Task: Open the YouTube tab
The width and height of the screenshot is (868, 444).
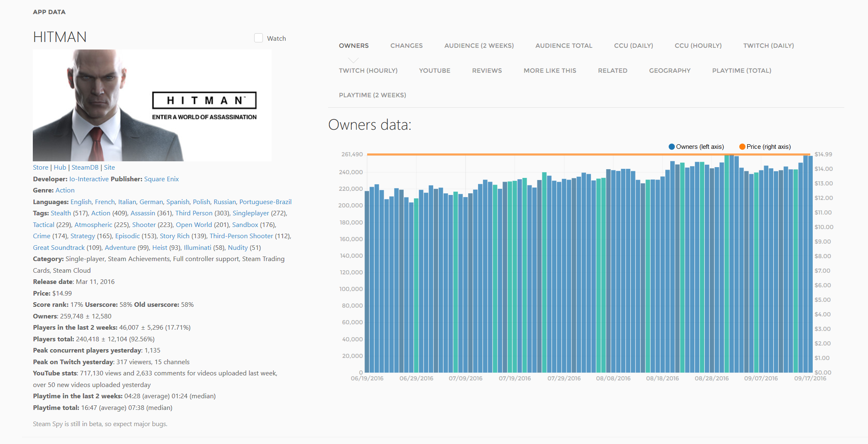Action: [x=434, y=71]
